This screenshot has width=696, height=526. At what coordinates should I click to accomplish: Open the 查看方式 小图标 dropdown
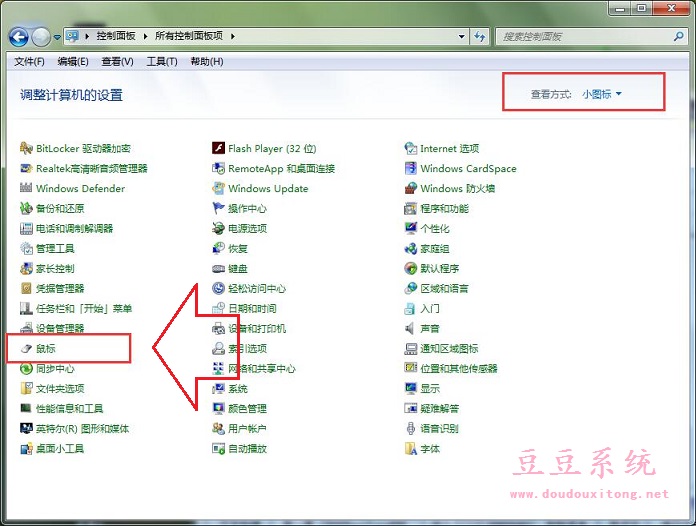pyautogui.click(x=602, y=94)
